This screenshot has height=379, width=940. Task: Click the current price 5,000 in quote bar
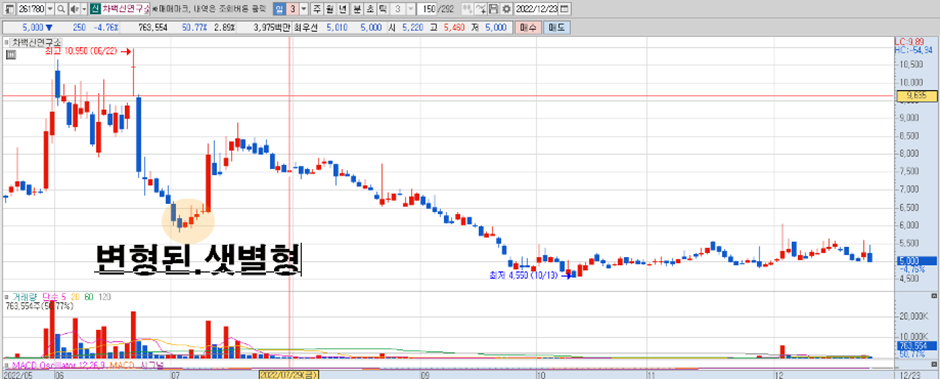click(x=32, y=28)
